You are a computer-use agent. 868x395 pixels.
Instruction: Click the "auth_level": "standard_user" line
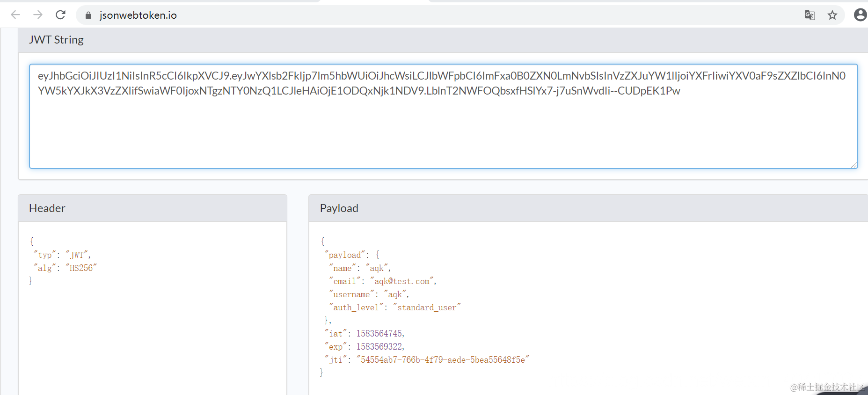395,307
